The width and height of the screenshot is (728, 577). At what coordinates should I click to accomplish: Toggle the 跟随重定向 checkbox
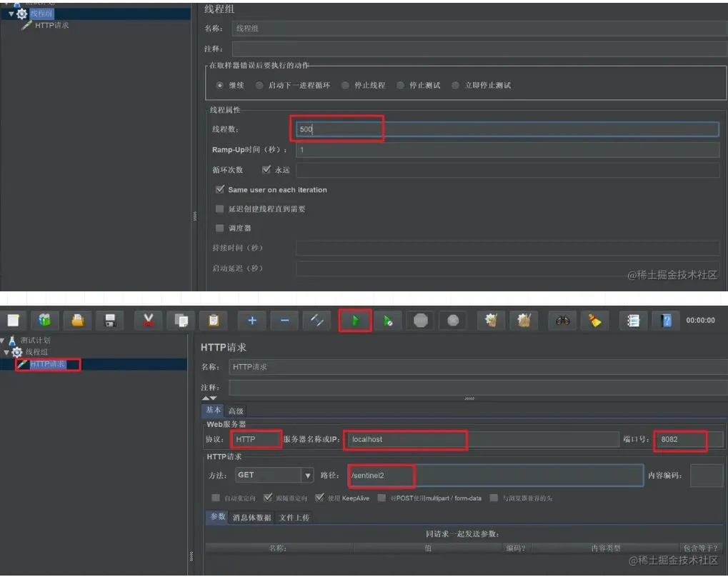[267, 498]
